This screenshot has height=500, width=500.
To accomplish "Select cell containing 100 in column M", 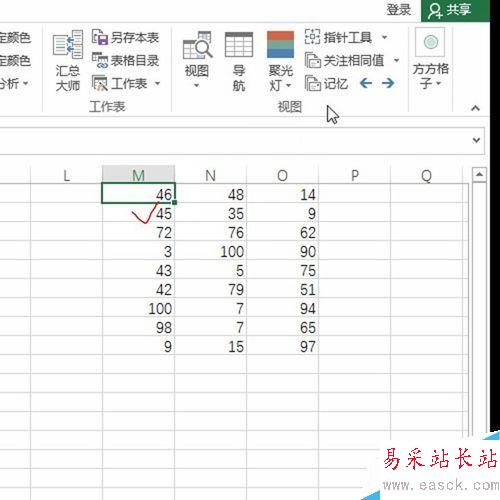I will pos(138,307).
